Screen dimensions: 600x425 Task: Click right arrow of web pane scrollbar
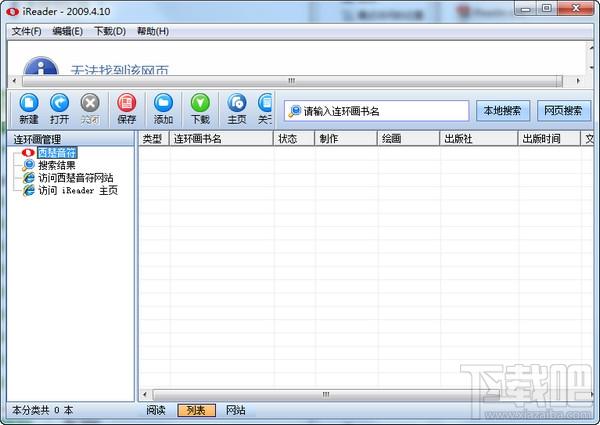pyautogui.click(x=578, y=81)
